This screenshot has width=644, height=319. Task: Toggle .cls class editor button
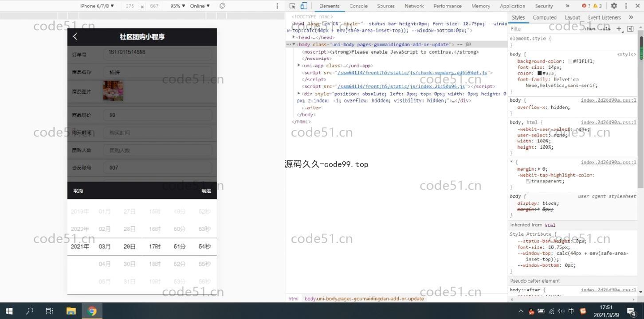coord(605,29)
